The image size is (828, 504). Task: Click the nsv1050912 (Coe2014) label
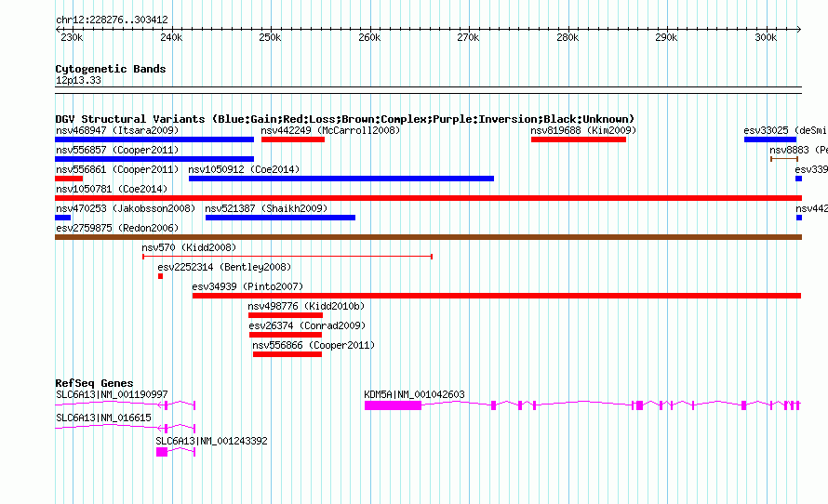pyautogui.click(x=244, y=169)
